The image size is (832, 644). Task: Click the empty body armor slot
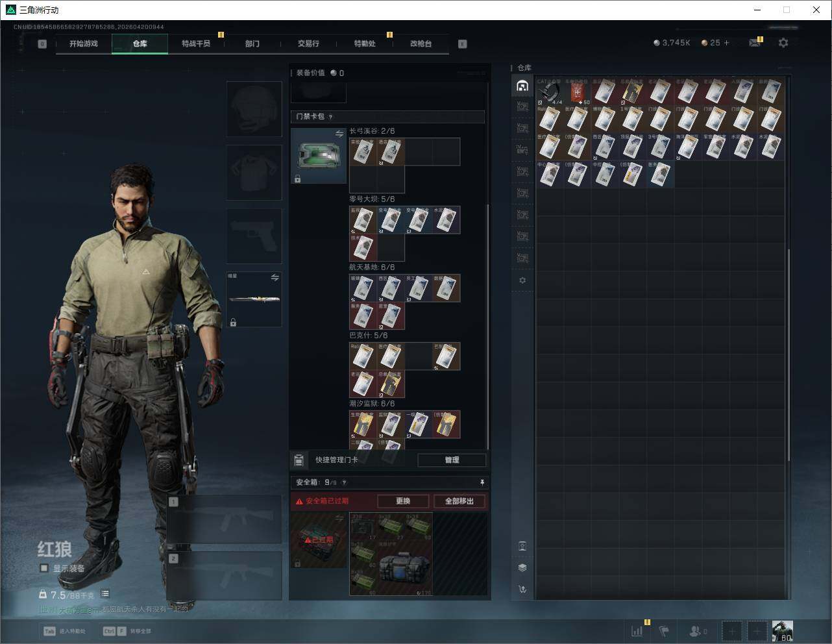254,172
